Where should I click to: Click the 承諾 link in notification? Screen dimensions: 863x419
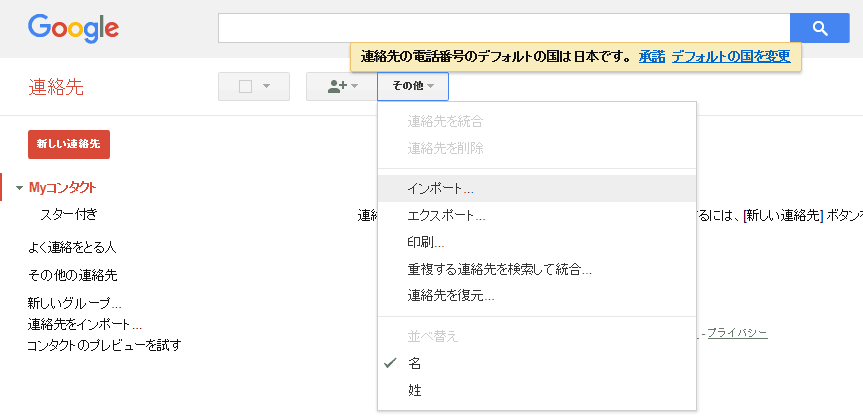[x=652, y=57]
